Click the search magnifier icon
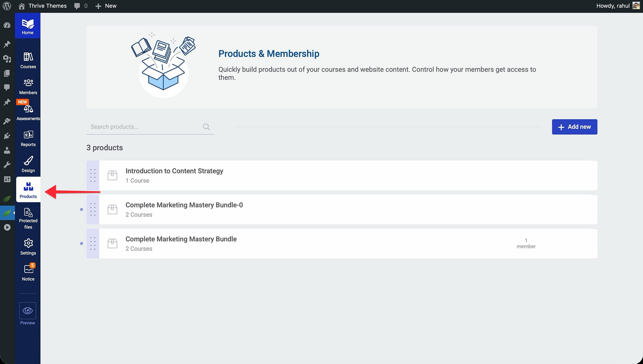The image size is (643, 364). click(x=206, y=127)
